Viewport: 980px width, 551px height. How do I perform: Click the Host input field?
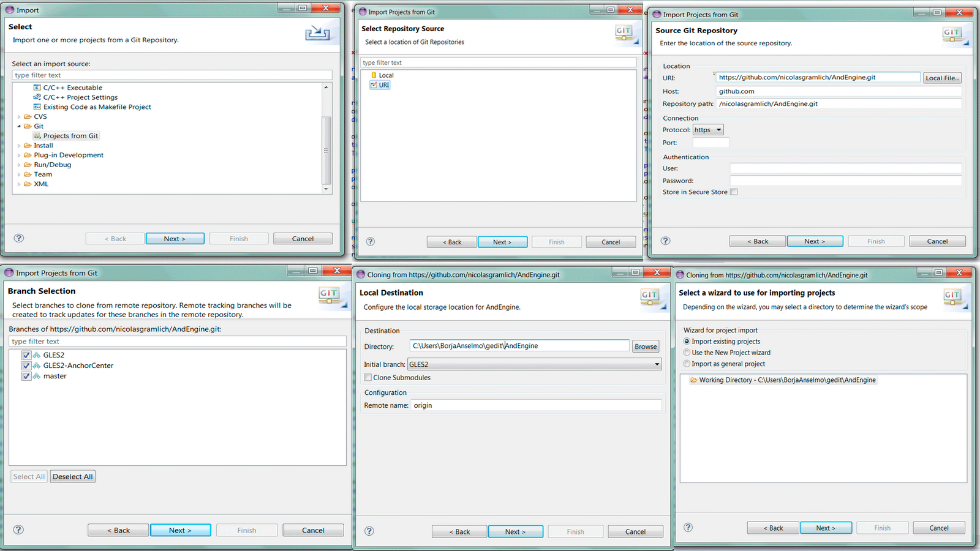(x=839, y=91)
